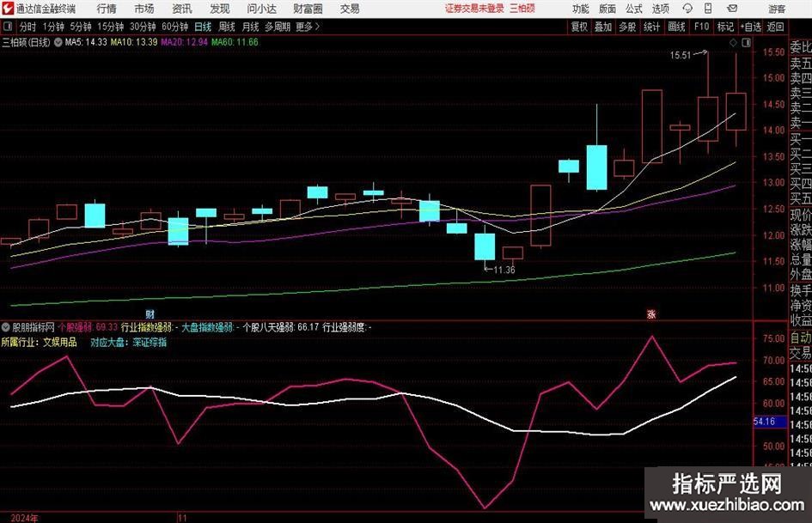The image size is (812, 523).
Task: Click the 游客 user label
Action: pos(777,9)
